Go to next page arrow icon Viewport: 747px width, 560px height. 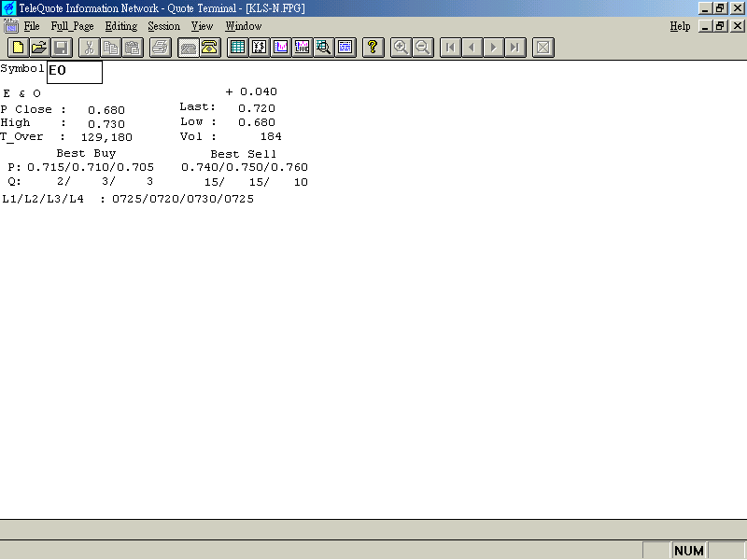494,48
